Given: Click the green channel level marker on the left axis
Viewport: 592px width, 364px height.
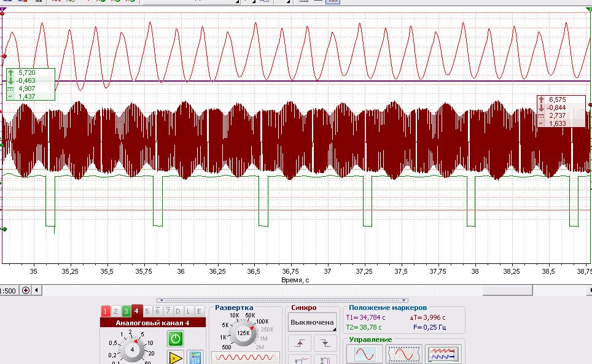Looking at the screenshot, I should click(4, 230).
